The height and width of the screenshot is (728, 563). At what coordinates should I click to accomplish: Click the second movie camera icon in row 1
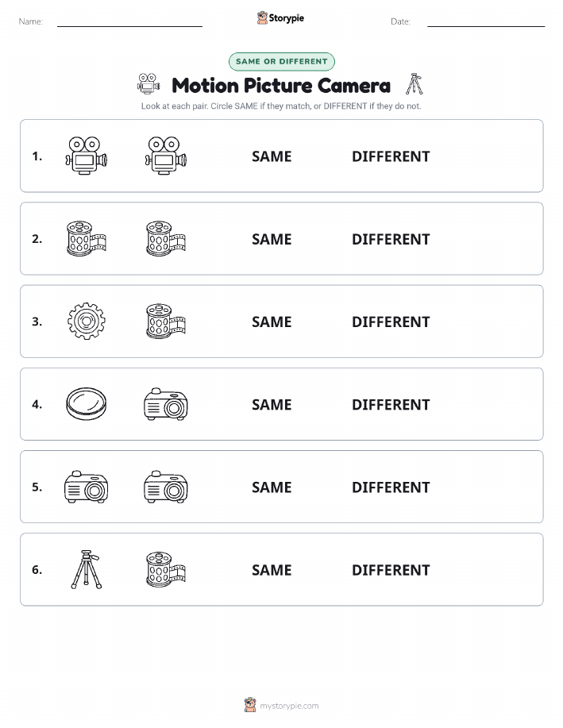click(x=166, y=156)
